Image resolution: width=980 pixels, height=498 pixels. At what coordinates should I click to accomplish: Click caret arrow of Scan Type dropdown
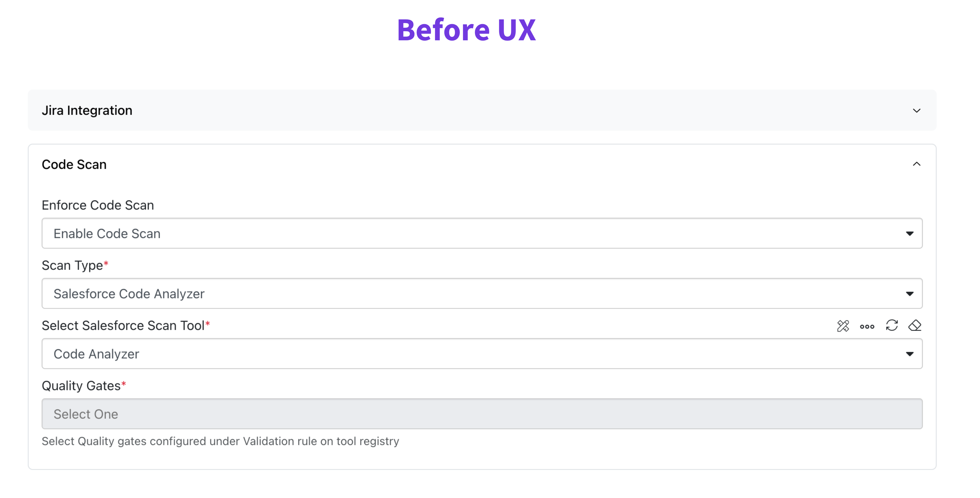tap(910, 294)
